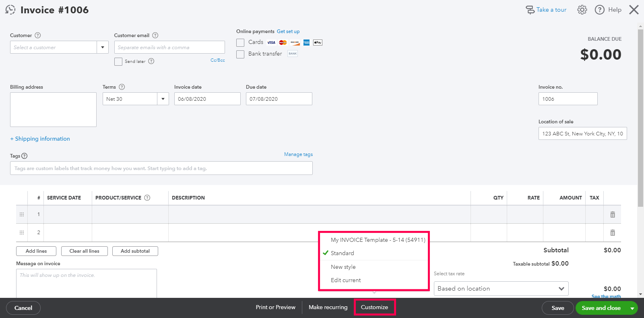Open the Save and close dropdown arrow
Screen dimensions: 644x318
click(x=632, y=308)
